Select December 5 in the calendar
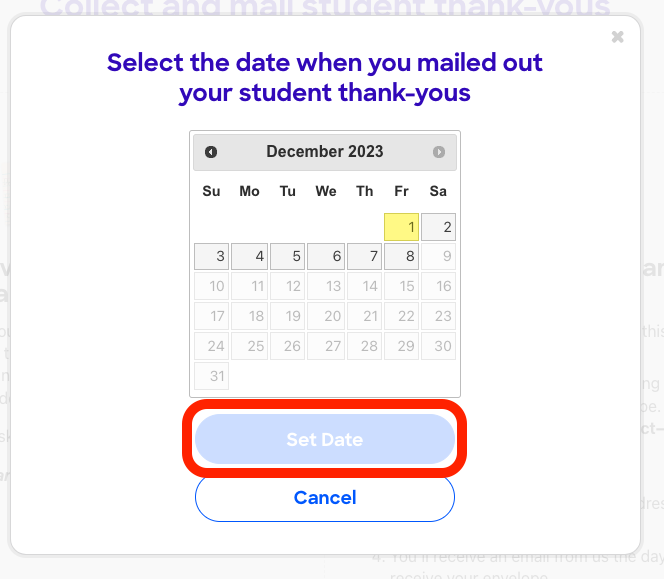 288,257
